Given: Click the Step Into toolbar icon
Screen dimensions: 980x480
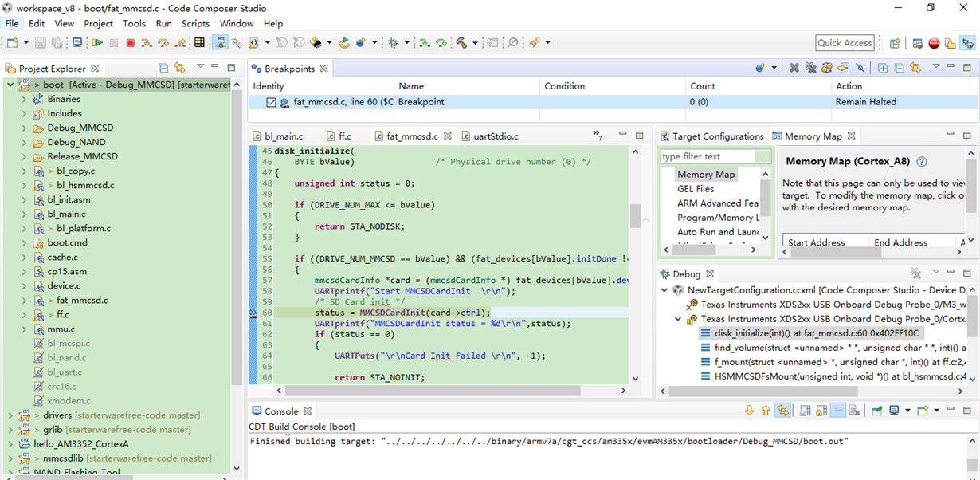Looking at the screenshot, I should point(147,43).
